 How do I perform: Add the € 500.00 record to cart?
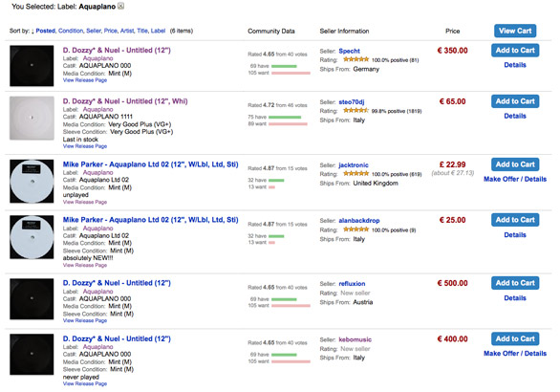click(515, 283)
